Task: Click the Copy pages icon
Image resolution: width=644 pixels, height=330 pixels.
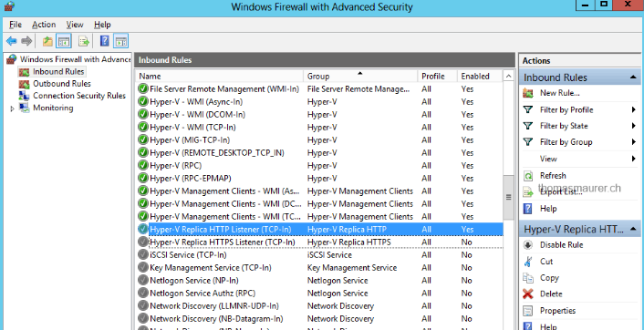Action: point(528,278)
